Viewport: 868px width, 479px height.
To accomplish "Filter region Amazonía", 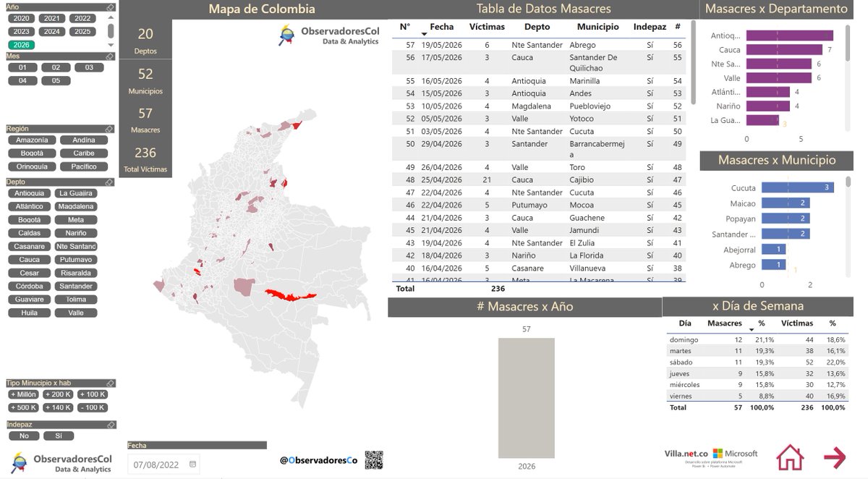I will point(32,140).
